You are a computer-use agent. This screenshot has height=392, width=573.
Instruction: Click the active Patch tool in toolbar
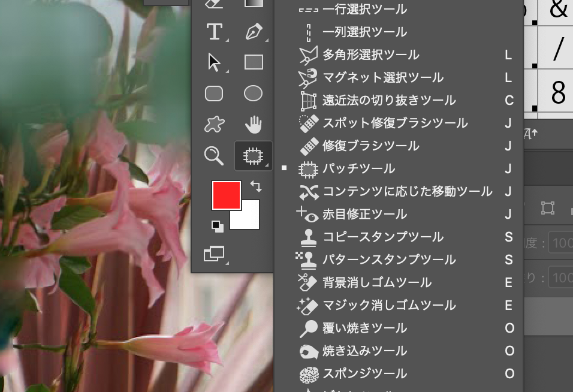click(x=253, y=156)
